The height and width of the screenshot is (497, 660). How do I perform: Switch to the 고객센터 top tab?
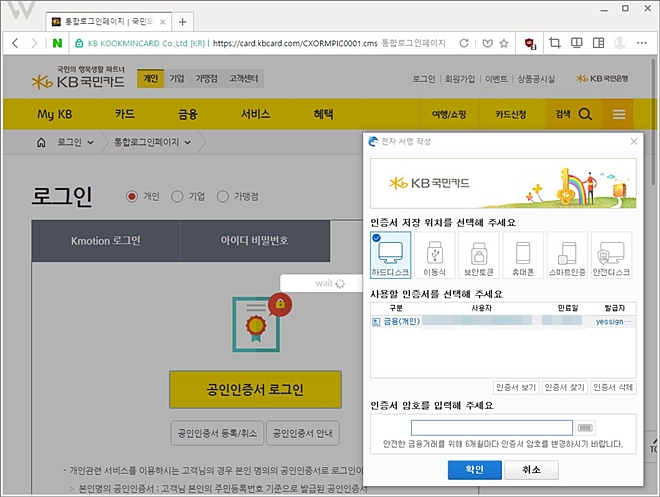click(244, 78)
